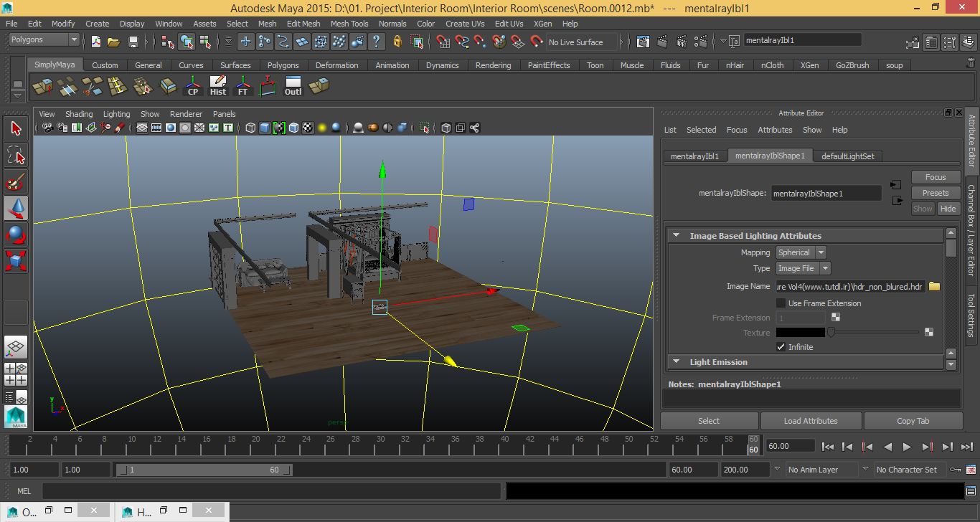Switch to the Rendering shelf tab
The image size is (980, 522).
pos(493,65)
